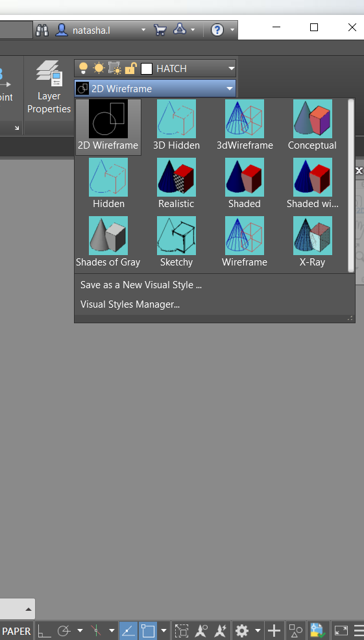Open Layer Properties manager
The width and height of the screenshot is (364, 640).
[x=49, y=88]
